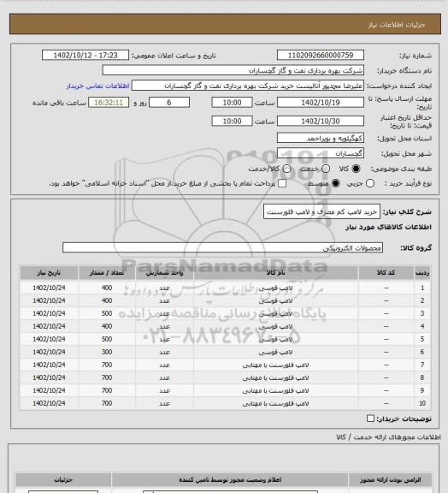Screen dimensions: 448x493
Task: Click the نام کالا column header
Action: coord(276,273)
